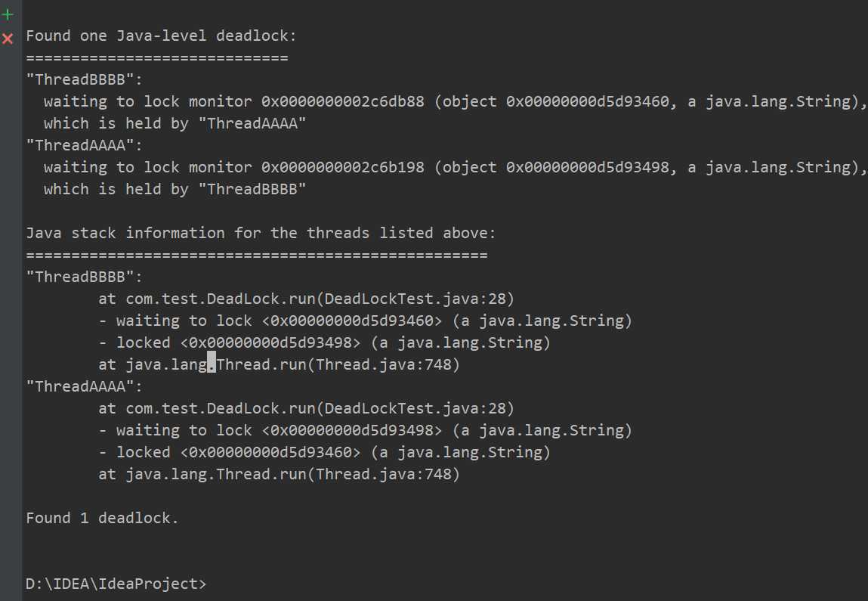The image size is (868, 601).
Task: Click the monitor address 0x0000000002c6b198
Action: [343, 167]
